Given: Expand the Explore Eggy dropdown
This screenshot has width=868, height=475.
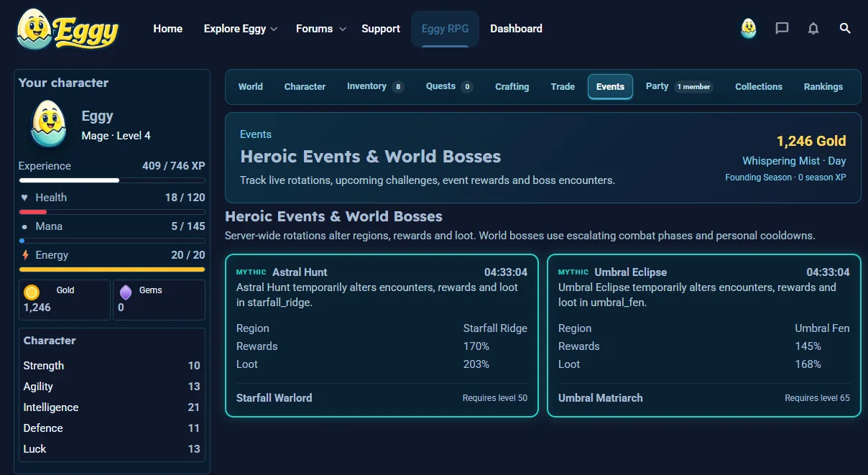Looking at the screenshot, I should tap(241, 29).
